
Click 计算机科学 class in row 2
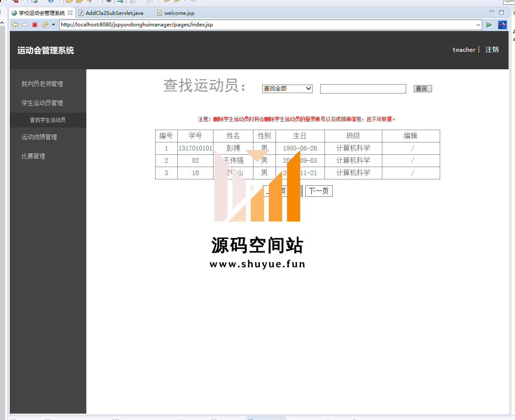coord(353,160)
